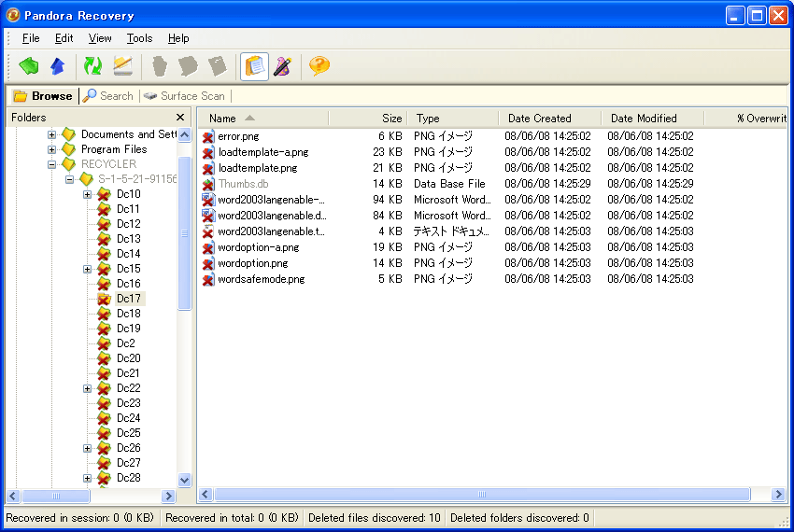
Task: Open the Edit menu
Action: tap(64, 38)
